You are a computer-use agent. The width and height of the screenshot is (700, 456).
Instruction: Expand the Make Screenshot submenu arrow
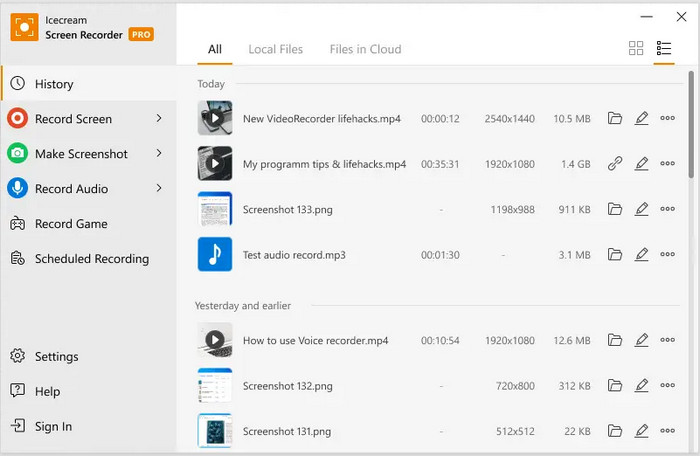[159, 154]
